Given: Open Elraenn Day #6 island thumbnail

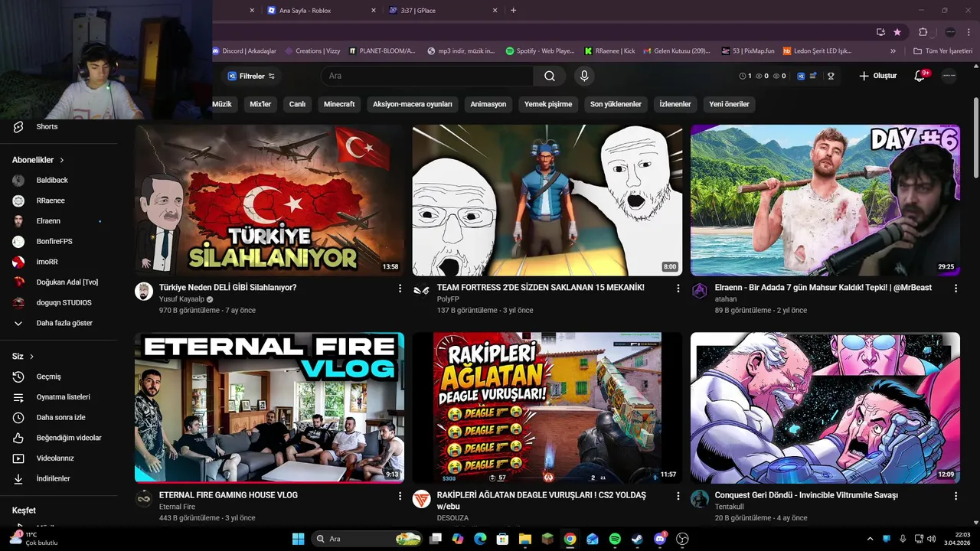Looking at the screenshot, I should click(x=825, y=201).
